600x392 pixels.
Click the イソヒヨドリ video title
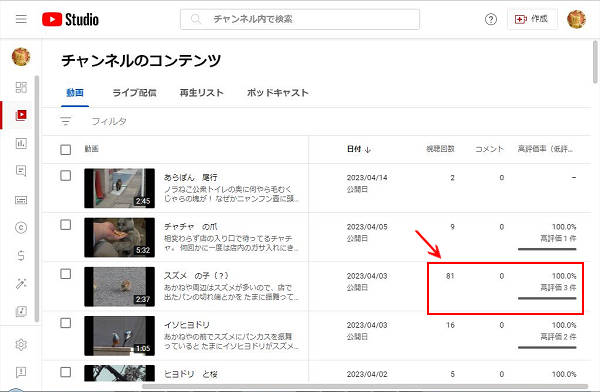click(187, 325)
